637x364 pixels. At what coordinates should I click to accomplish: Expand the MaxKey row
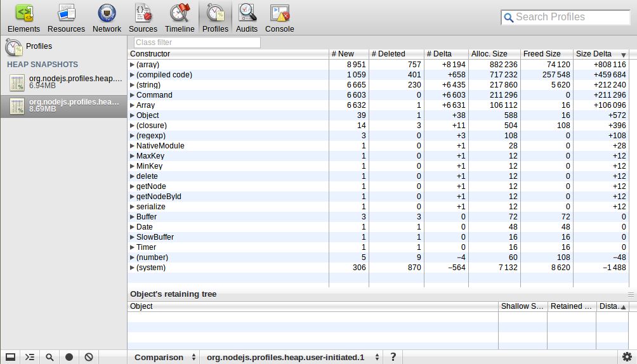point(132,156)
